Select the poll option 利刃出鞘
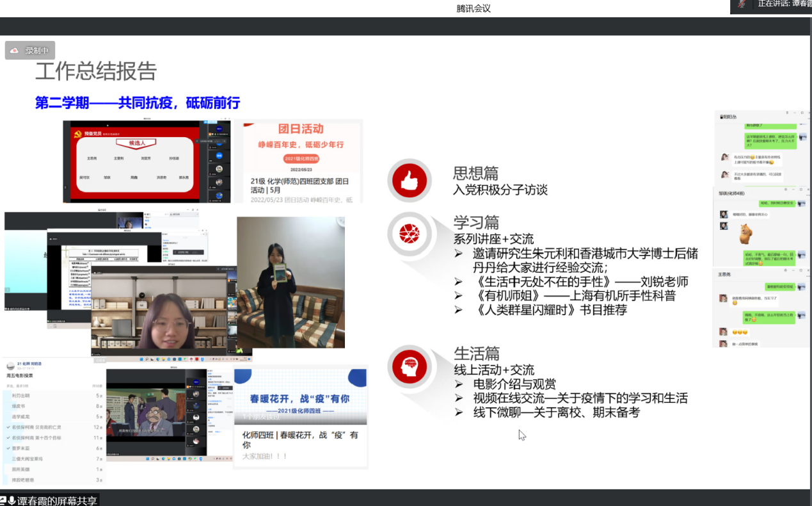The width and height of the screenshot is (812, 506). point(23,396)
